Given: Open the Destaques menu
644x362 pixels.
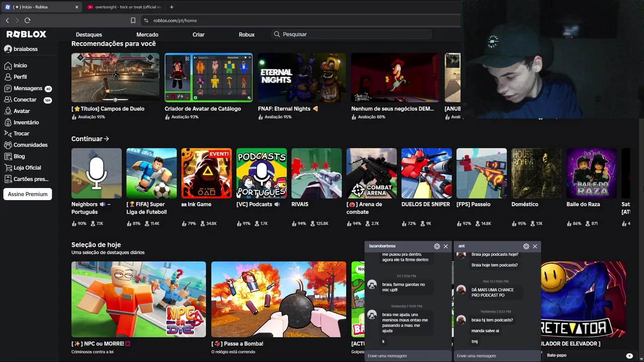Looking at the screenshot, I should pyautogui.click(x=89, y=35).
